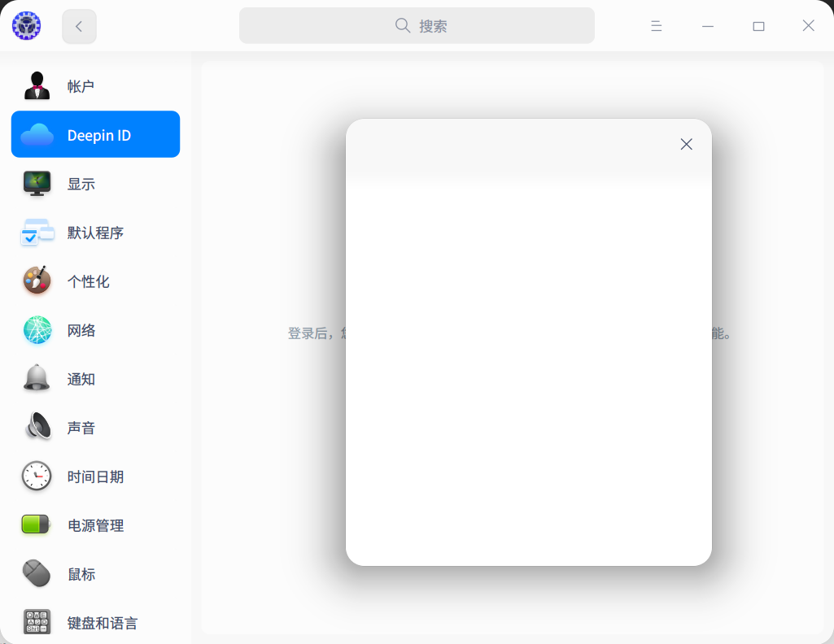
Task: Click the control center app icon
Action: [x=26, y=25]
